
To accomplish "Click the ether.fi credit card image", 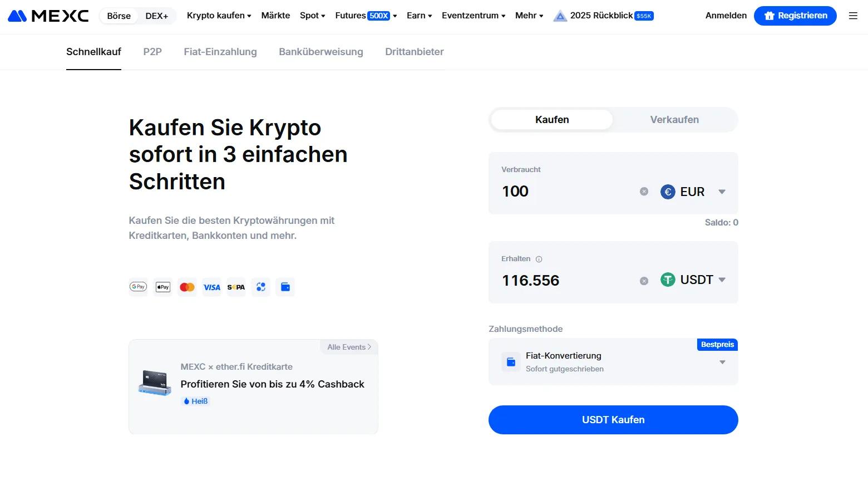I will point(155,383).
